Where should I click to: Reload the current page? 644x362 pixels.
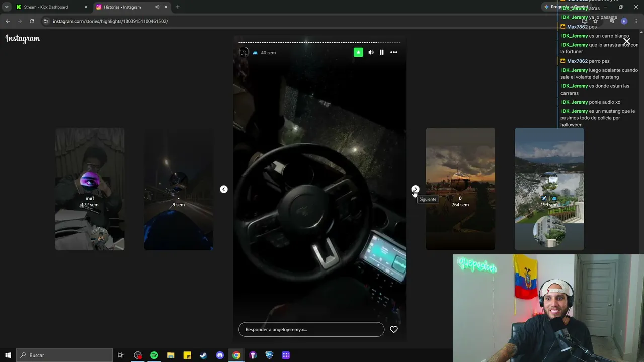coord(32,21)
